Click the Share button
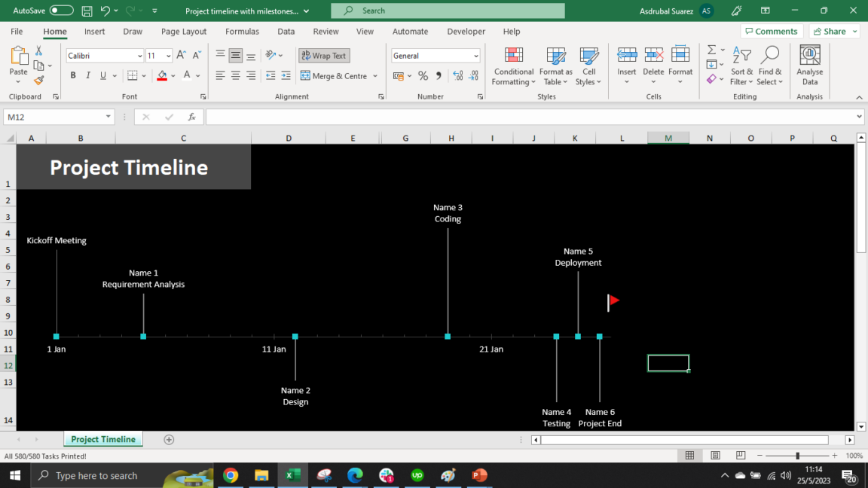Viewport: 868px width, 488px height. [833, 31]
